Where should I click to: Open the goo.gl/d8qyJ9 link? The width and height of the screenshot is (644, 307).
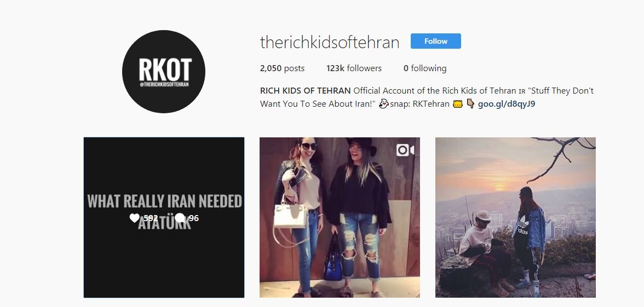[507, 104]
